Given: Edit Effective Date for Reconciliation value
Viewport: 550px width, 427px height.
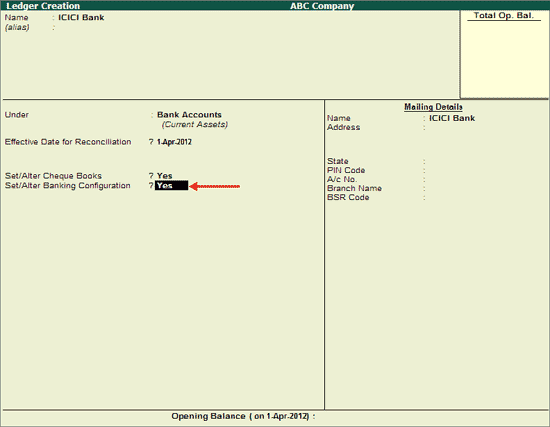Looking at the screenshot, I should click(x=174, y=142).
